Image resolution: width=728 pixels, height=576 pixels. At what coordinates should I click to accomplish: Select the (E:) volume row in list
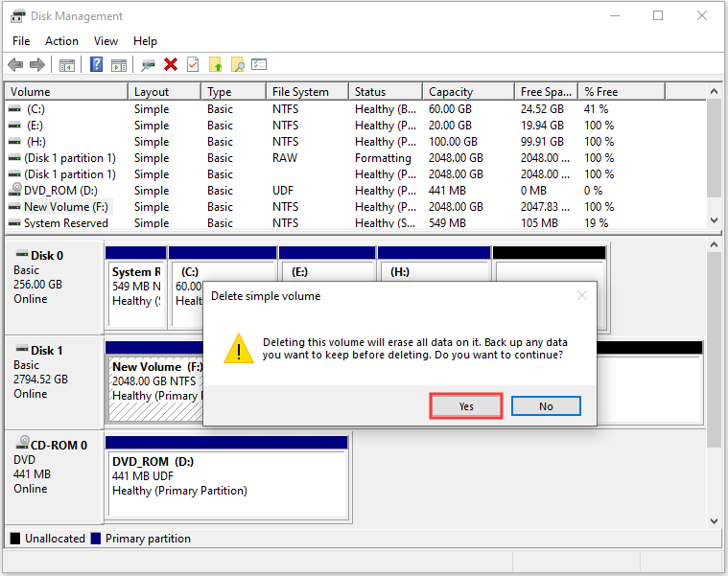point(356,126)
